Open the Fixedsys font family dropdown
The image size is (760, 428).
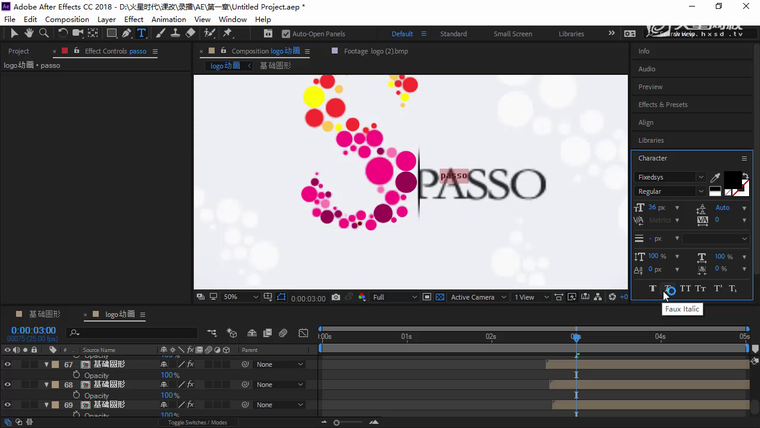coord(671,177)
